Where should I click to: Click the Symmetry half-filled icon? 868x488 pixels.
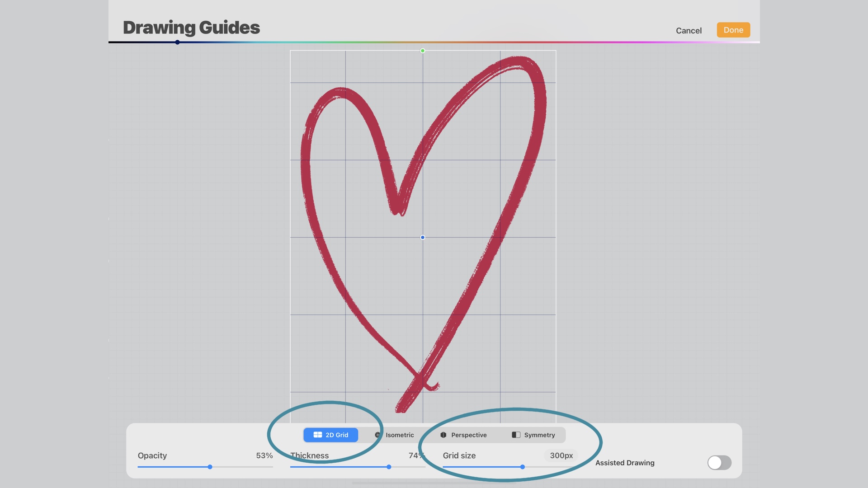516,435
